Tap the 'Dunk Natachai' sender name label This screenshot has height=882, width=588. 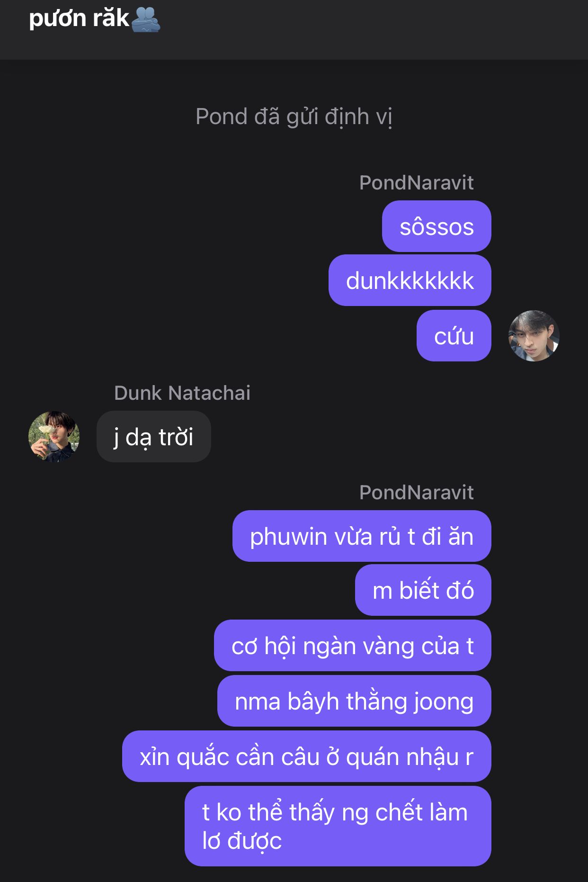(182, 393)
